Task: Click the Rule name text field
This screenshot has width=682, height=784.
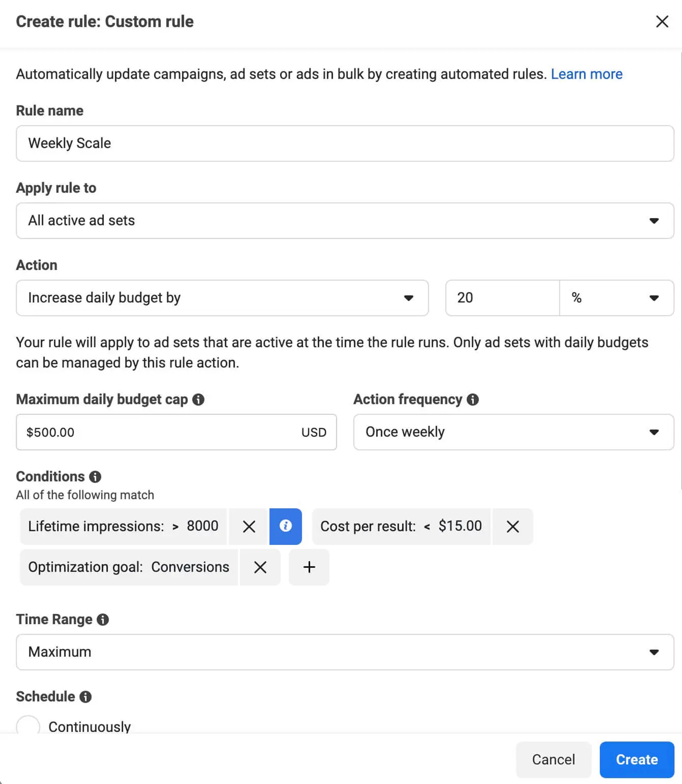Action: pyautogui.click(x=344, y=144)
